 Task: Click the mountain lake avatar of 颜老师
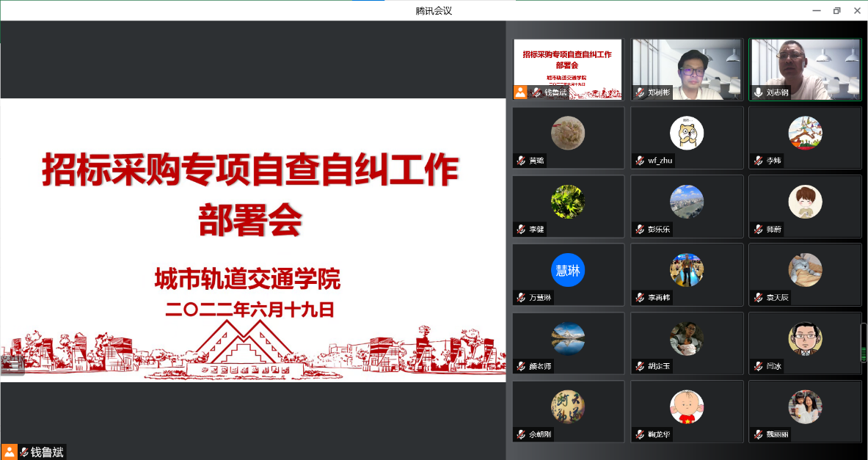point(568,338)
